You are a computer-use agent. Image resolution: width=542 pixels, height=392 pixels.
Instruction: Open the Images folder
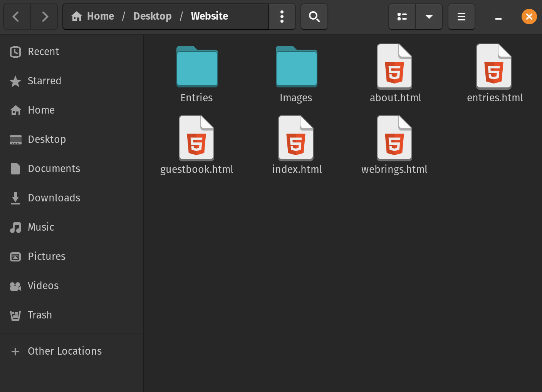point(296,67)
